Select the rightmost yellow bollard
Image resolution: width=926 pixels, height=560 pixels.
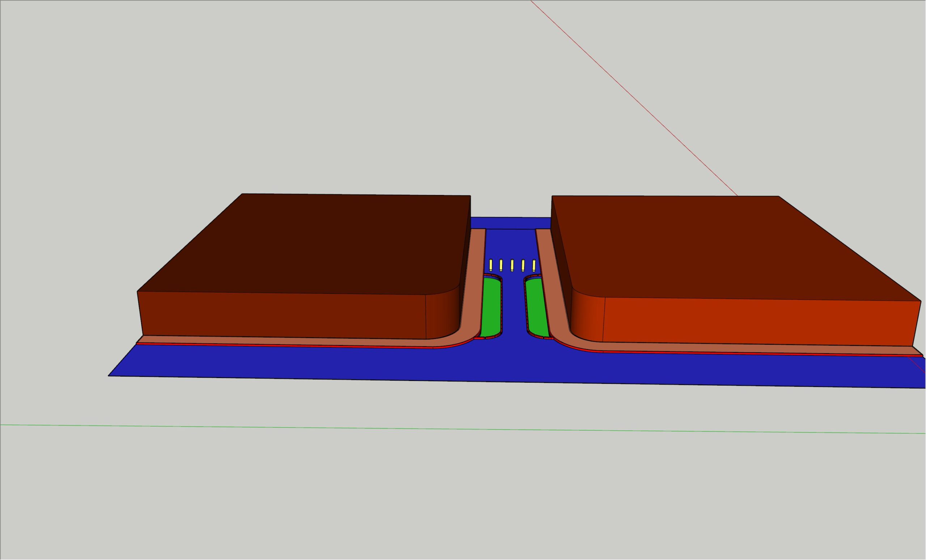(534, 265)
